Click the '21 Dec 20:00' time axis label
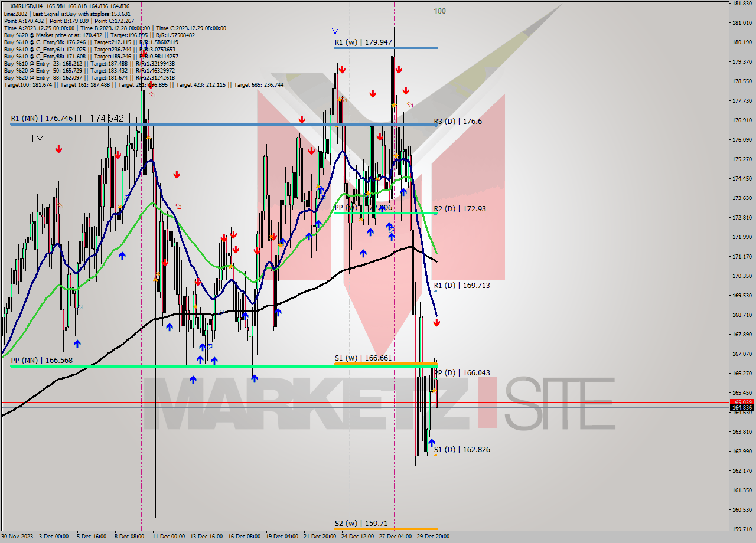 pos(320,537)
